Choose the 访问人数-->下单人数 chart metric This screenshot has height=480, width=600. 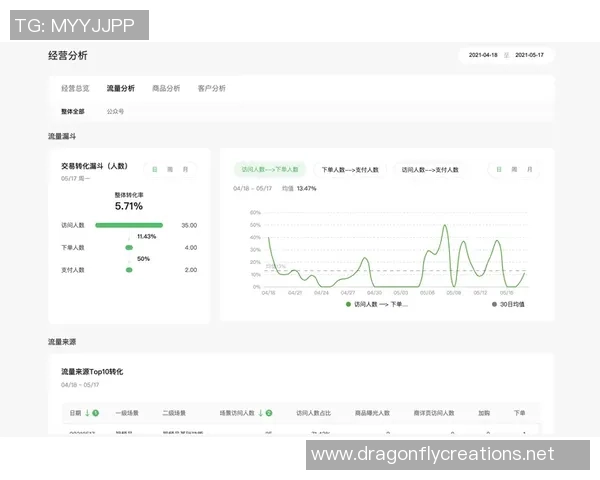(x=270, y=169)
